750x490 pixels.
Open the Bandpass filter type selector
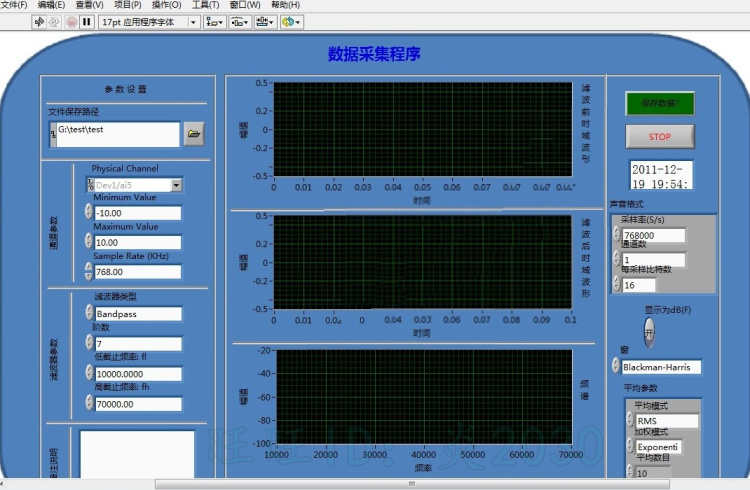pos(138,314)
